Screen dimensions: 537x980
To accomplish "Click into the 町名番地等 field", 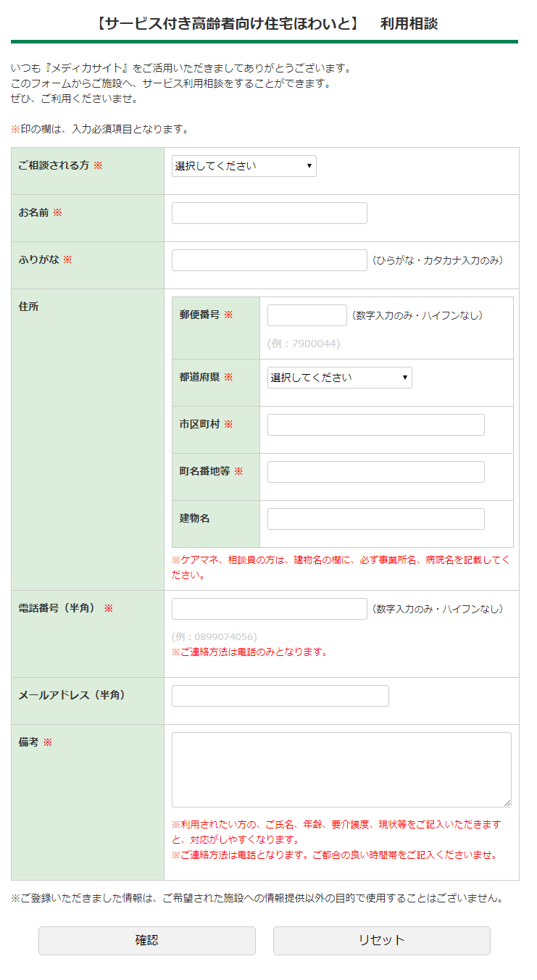I will (375, 472).
